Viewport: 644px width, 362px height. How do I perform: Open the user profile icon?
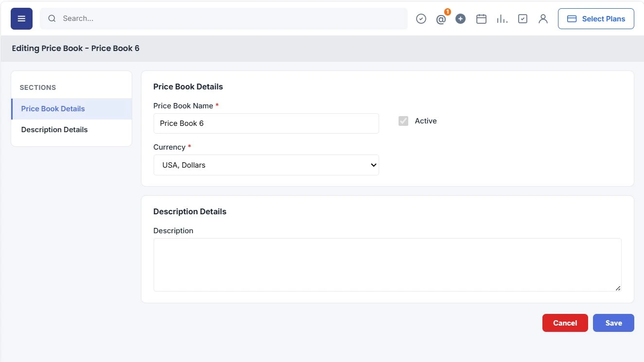click(543, 19)
